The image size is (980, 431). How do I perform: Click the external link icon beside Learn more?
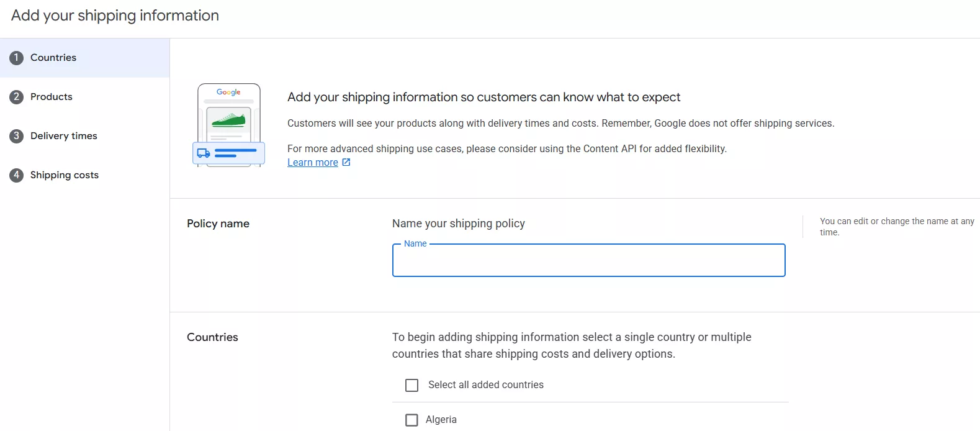346,162
